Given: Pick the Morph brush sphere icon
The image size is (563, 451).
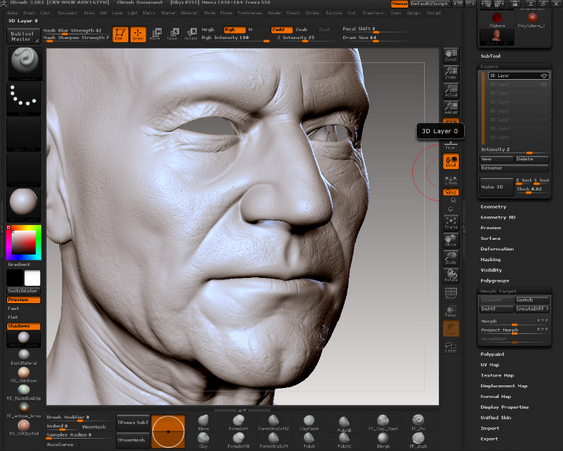Looking at the screenshot, I should tap(383, 440).
